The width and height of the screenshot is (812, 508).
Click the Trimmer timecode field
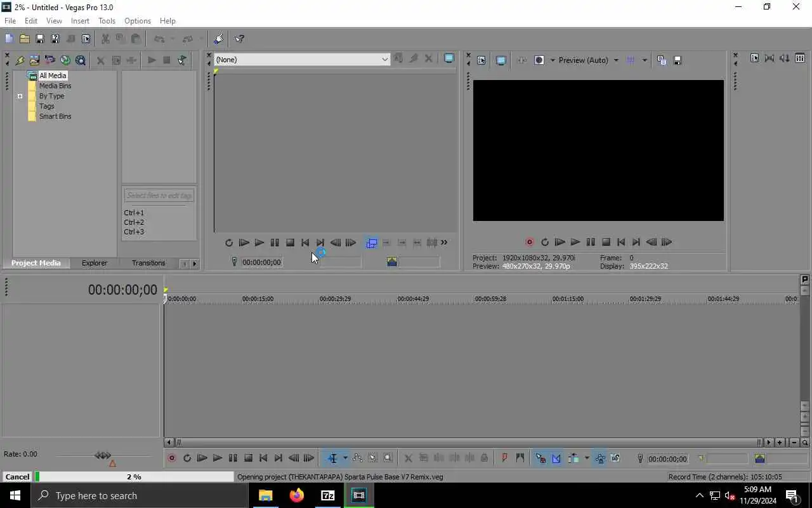261,262
